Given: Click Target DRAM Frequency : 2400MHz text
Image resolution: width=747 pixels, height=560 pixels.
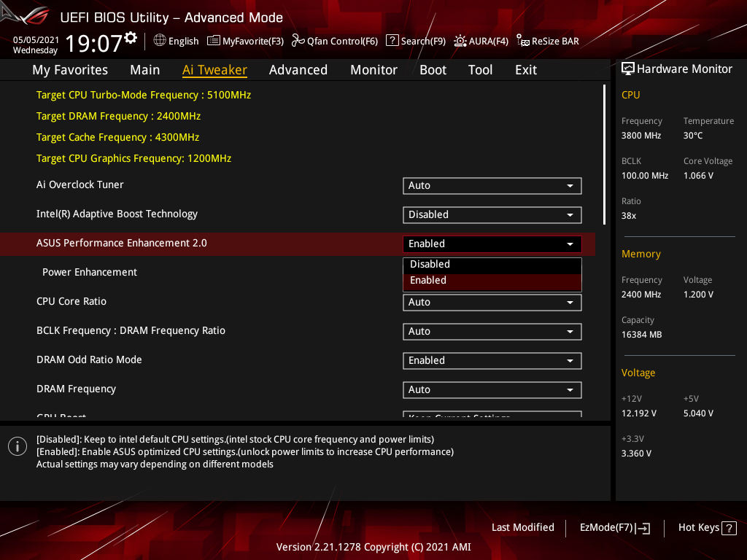Looking at the screenshot, I should 118,116.
